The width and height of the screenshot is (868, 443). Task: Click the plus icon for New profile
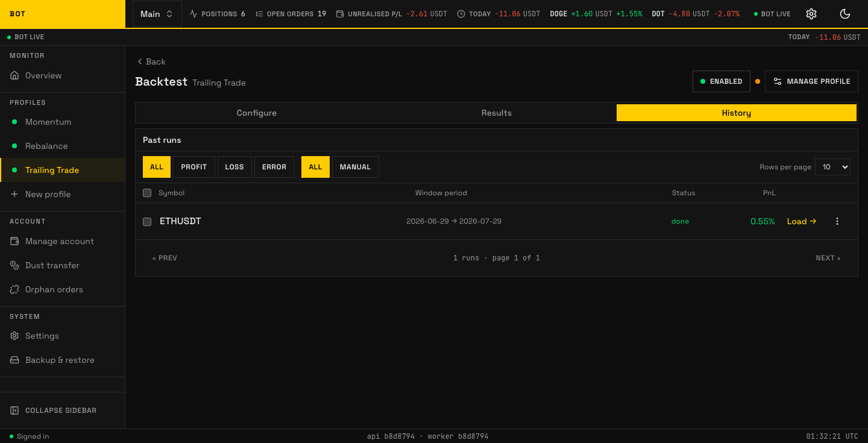click(14, 194)
